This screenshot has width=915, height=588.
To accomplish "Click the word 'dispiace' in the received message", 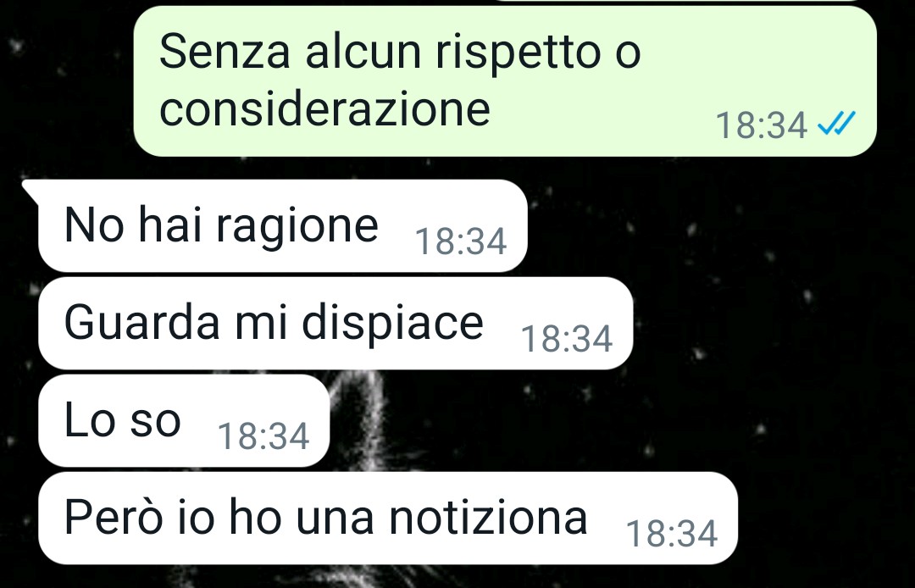I will 392,325.
